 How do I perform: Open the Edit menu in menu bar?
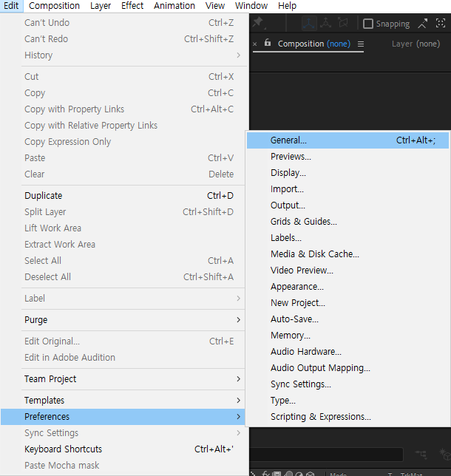point(11,6)
